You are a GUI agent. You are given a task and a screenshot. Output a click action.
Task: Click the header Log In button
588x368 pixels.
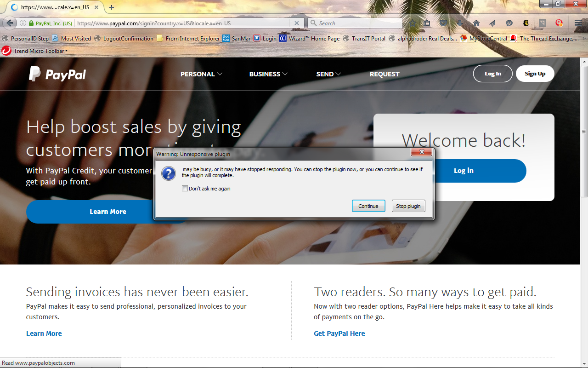[x=493, y=74]
